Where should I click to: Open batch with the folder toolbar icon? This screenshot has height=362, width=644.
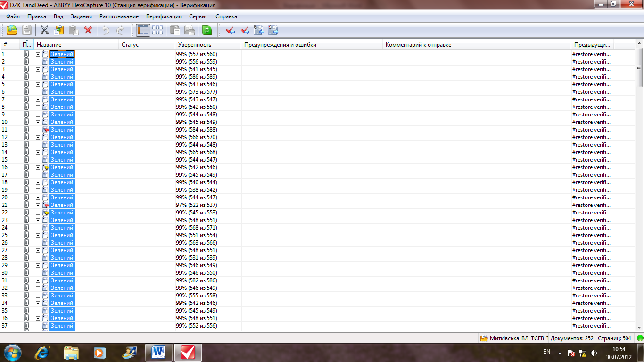[x=12, y=30]
